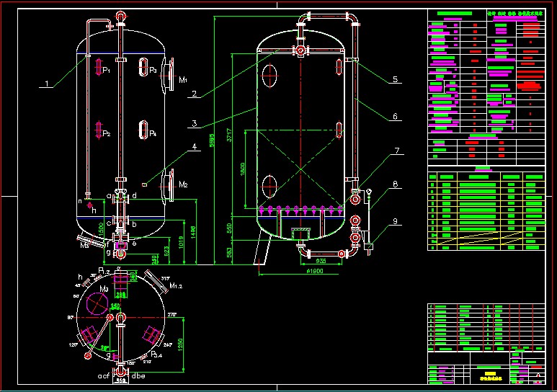Select callout number 5 label
The image size is (557, 392).
tap(396, 79)
